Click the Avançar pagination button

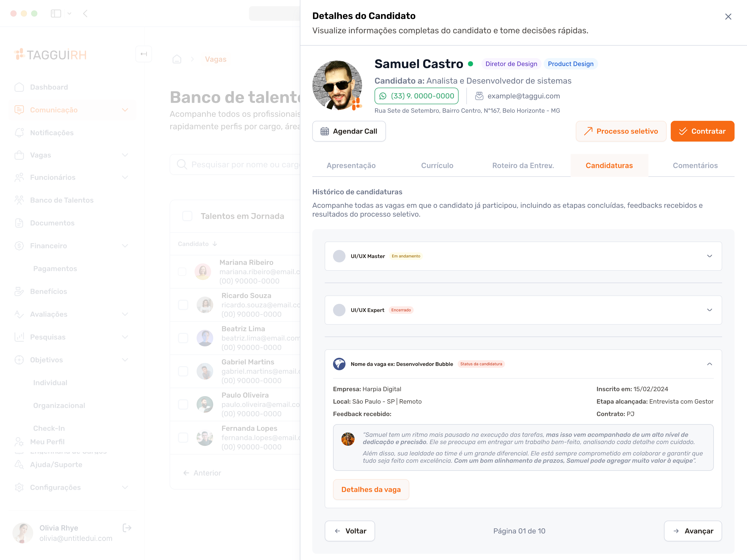click(693, 531)
